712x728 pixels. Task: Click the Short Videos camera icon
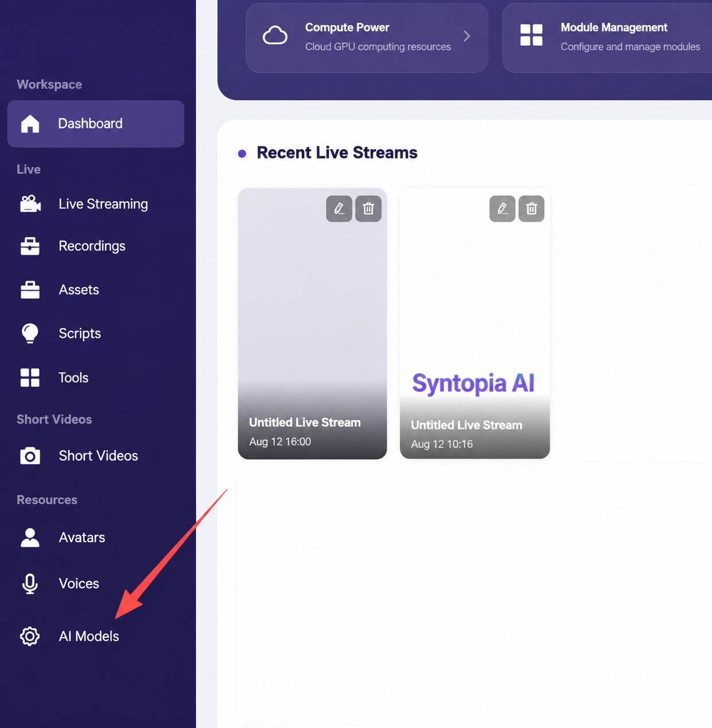[30, 456]
